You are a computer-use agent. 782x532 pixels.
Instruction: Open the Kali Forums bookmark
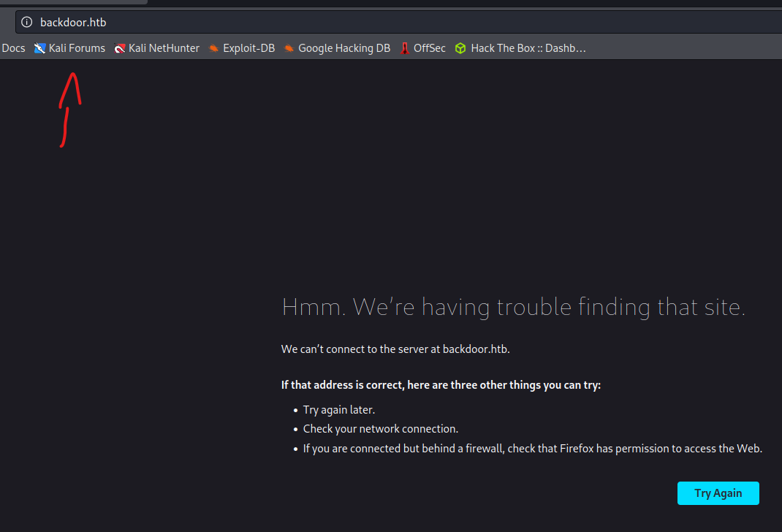click(x=69, y=47)
